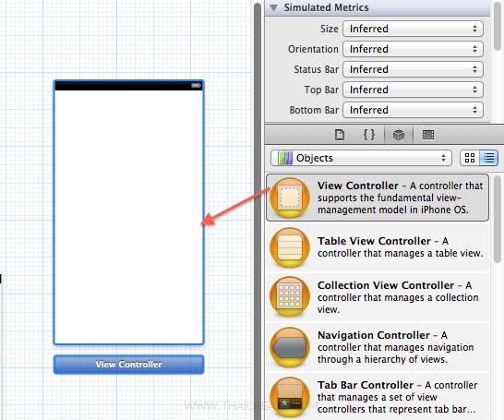This screenshot has height=420, width=504.
Task: Select the Navigation Controller description text
Action: [395, 347]
